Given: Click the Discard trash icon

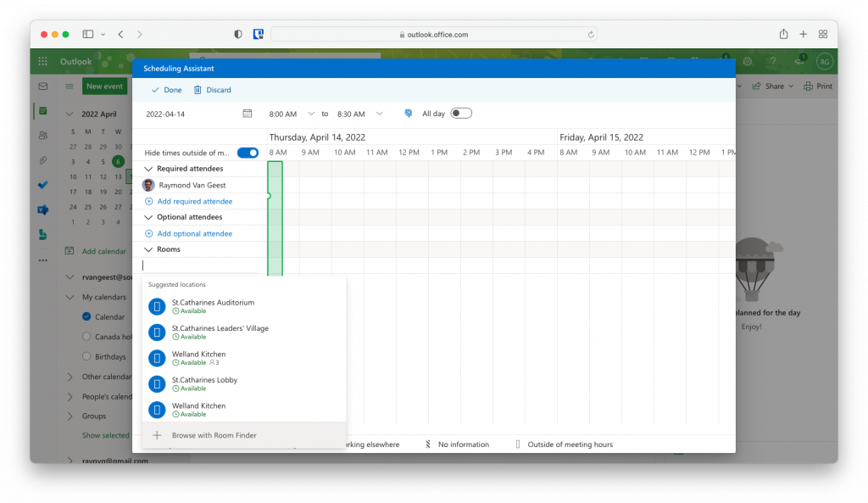Looking at the screenshot, I should click(x=198, y=90).
